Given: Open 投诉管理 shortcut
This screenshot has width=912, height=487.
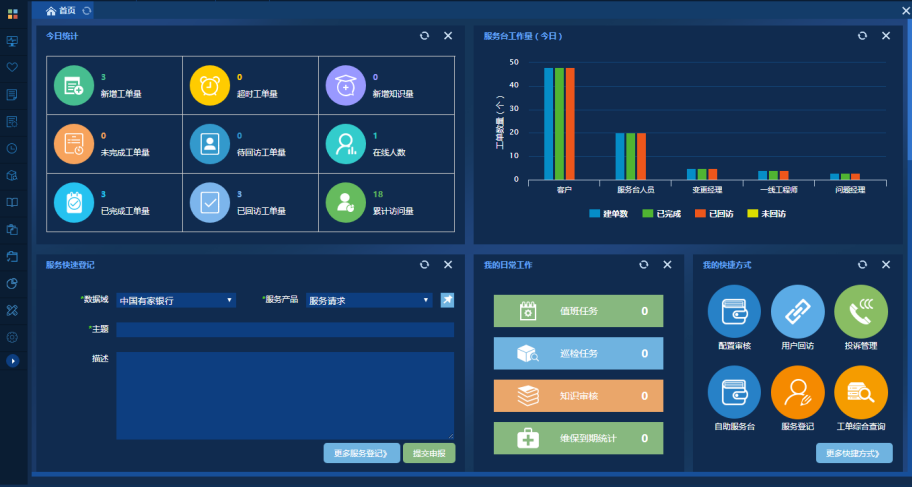Looking at the screenshot, I should click(x=861, y=311).
